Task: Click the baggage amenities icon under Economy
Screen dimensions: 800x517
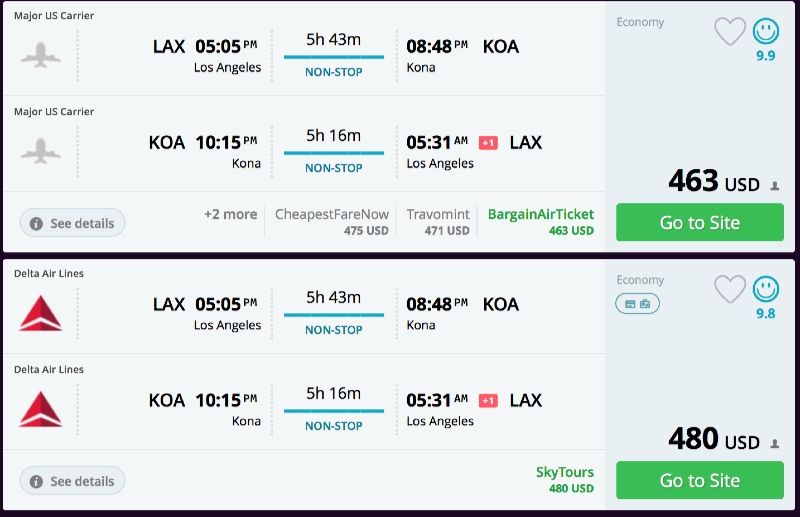Action: coord(637,303)
